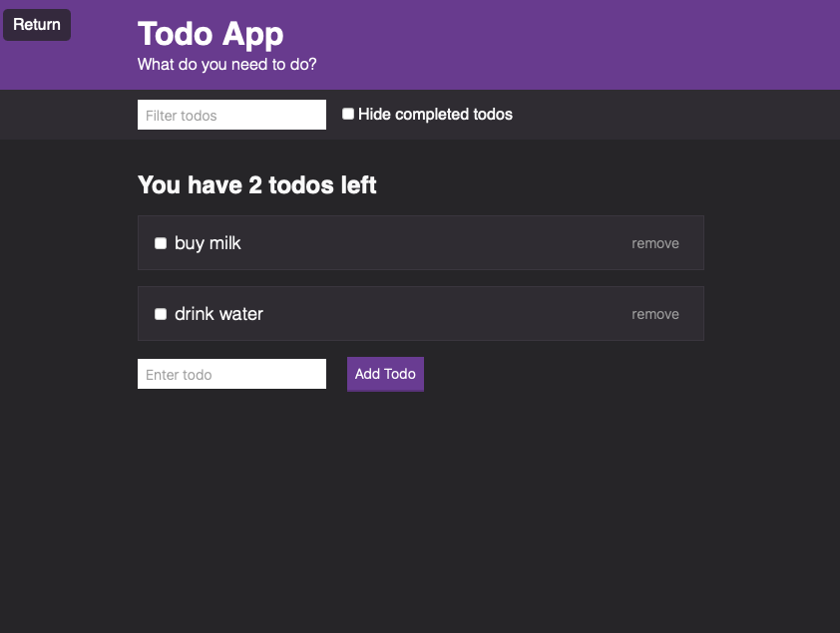
Task: Delete the drink water todo via remove
Action: (655, 314)
